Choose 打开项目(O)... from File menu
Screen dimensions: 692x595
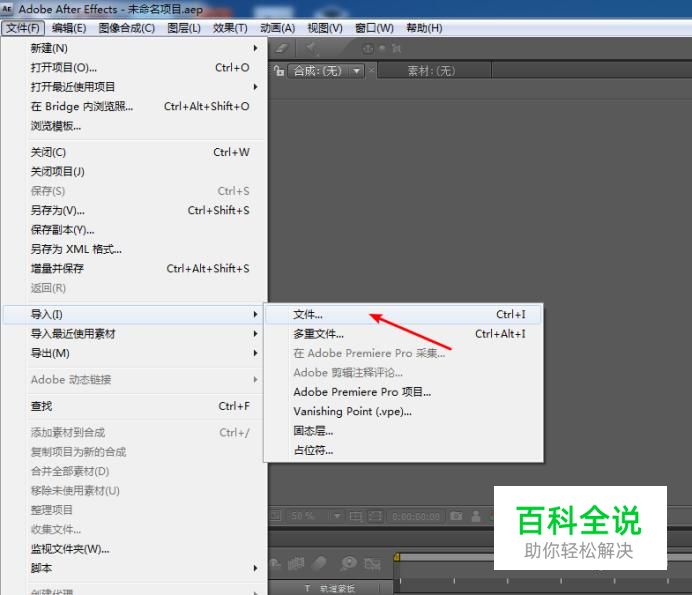[x=135, y=68]
